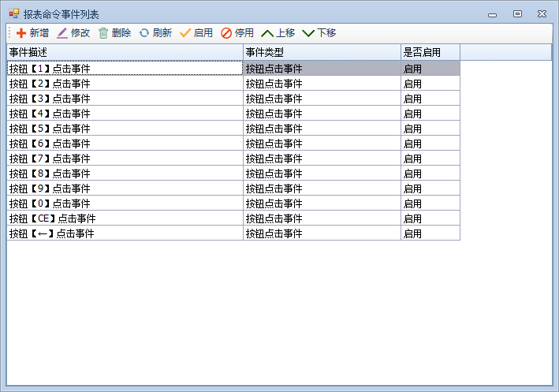The height and width of the screenshot is (392, 559).
Task: Click the 停用 (Disable) prohibited icon
Action: [x=226, y=33]
